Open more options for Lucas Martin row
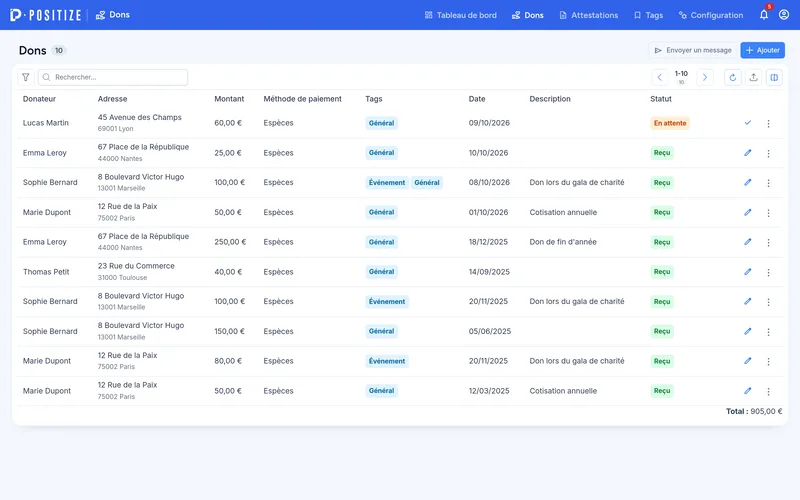Screen dimensions: 800x500 point(768,123)
